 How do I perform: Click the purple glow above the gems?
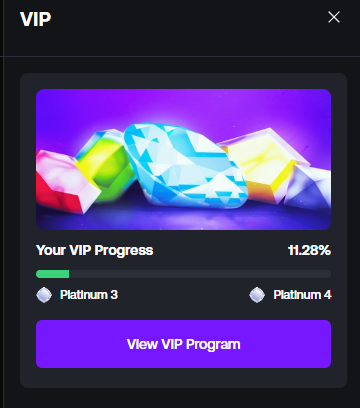(x=183, y=105)
